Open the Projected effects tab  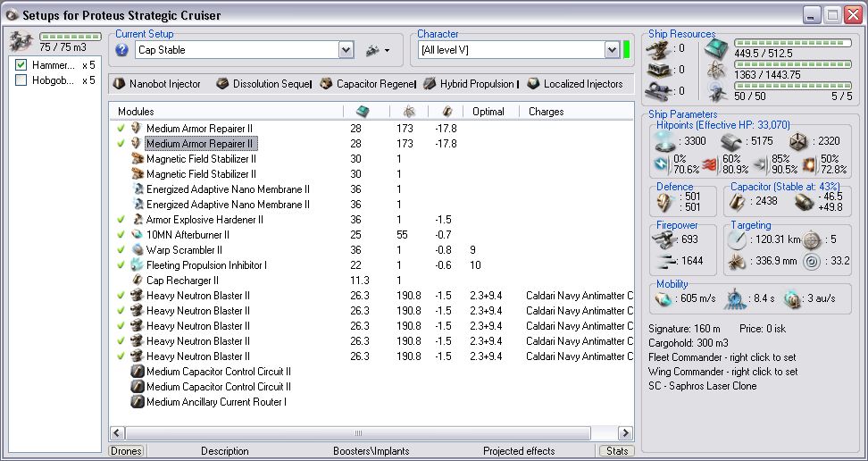[x=519, y=451]
